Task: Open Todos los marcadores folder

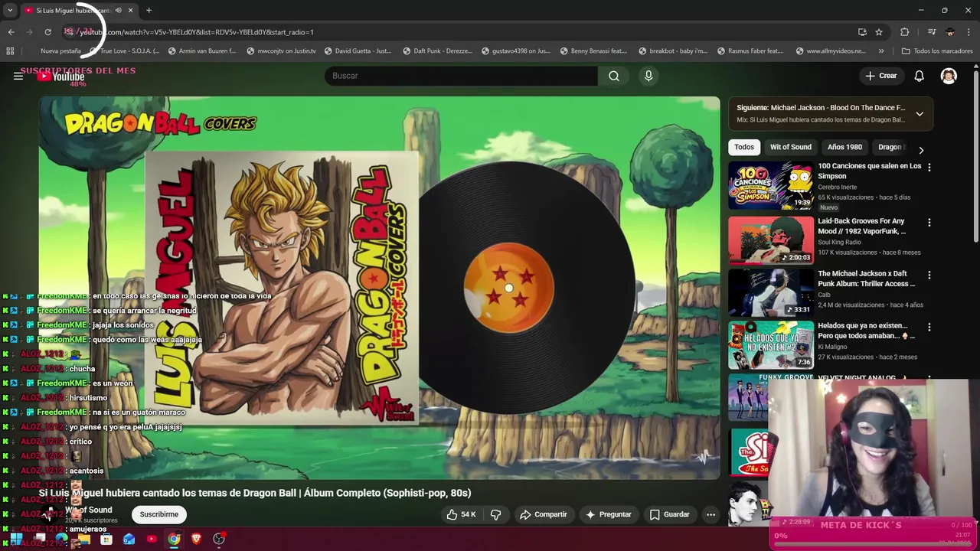Action: 937,51
